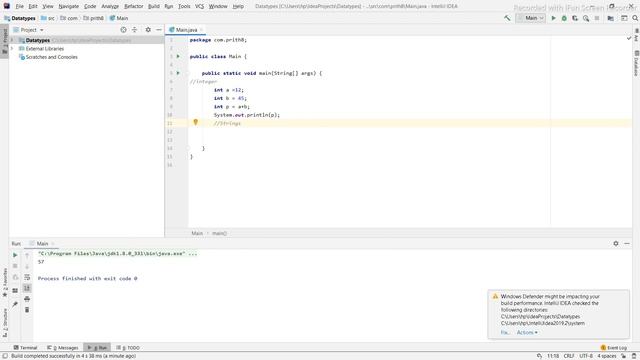Open the memory indicator in the status bar
This screenshot has height=360, width=640.
coord(634,356)
